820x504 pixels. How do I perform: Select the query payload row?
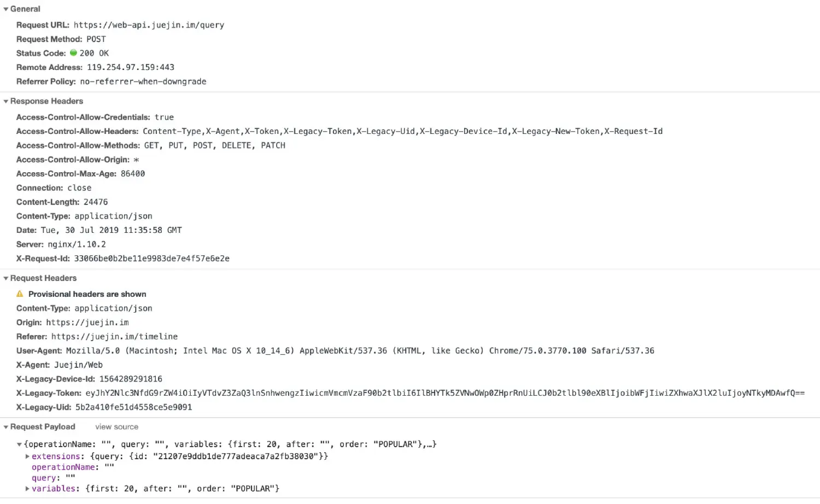pyautogui.click(x=53, y=478)
